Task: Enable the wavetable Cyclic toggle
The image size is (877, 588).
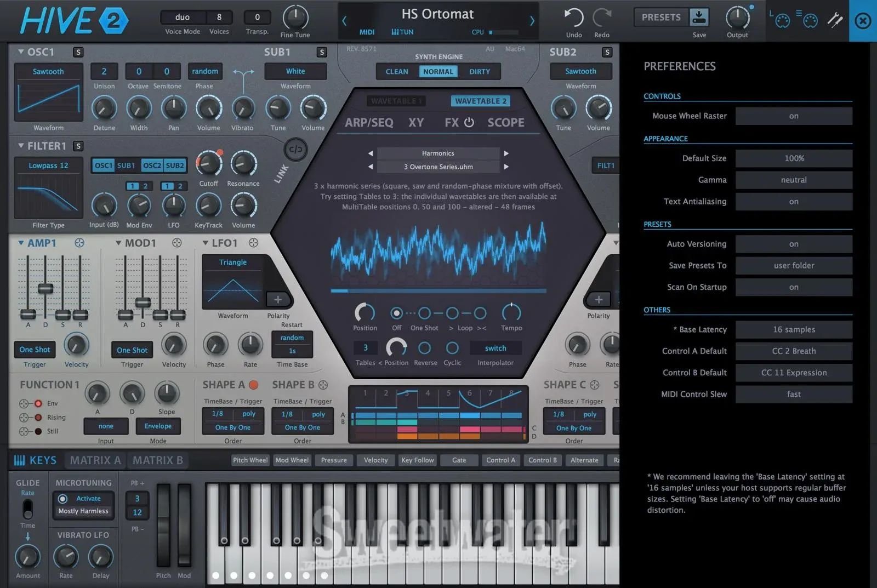Action: (x=452, y=348)
